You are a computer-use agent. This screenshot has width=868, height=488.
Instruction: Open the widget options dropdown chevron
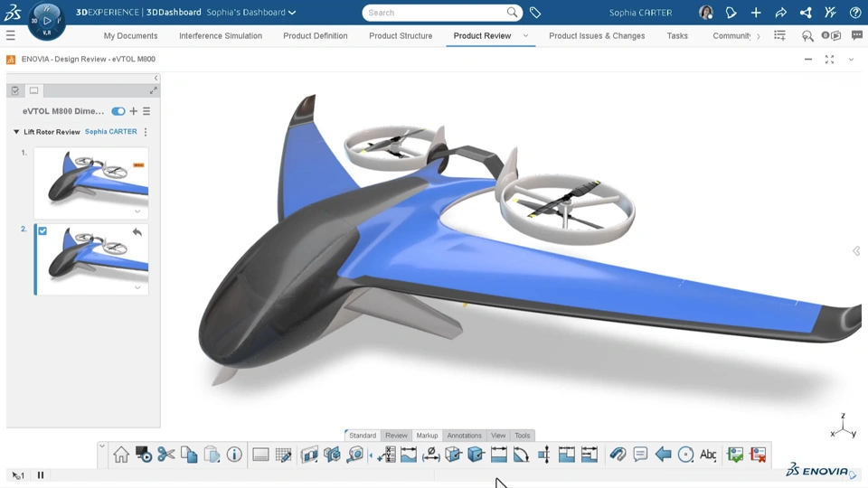(851, 60)
